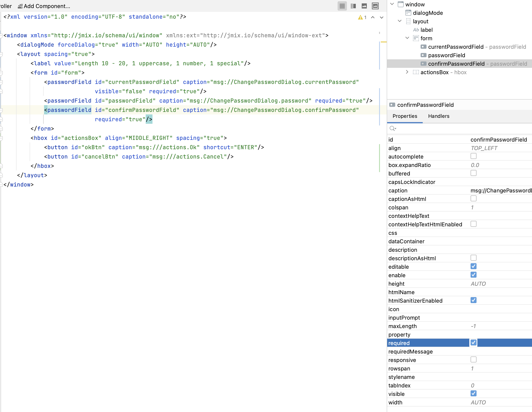Click the confirmPasswordField header icon above tabs
The width and height of the screenshot is (532, 412).
(392, 105)
